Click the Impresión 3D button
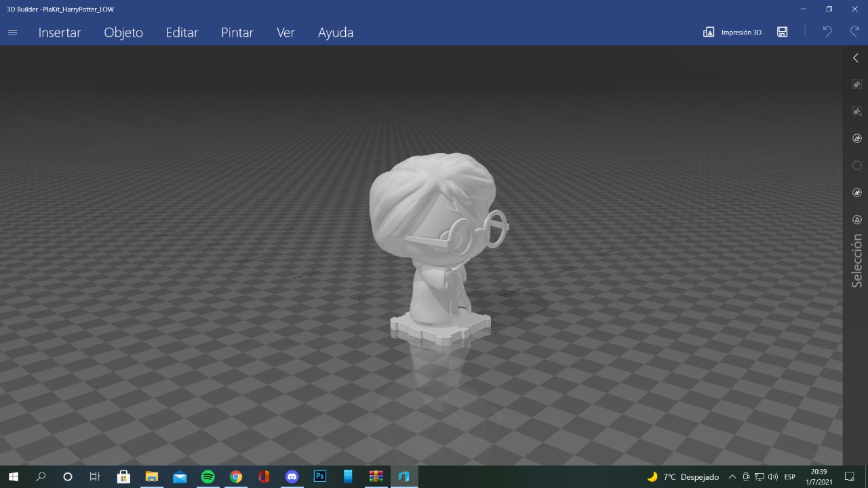Image resolution: width=868 pixels, height=488 pixels. tap(732, 32)
